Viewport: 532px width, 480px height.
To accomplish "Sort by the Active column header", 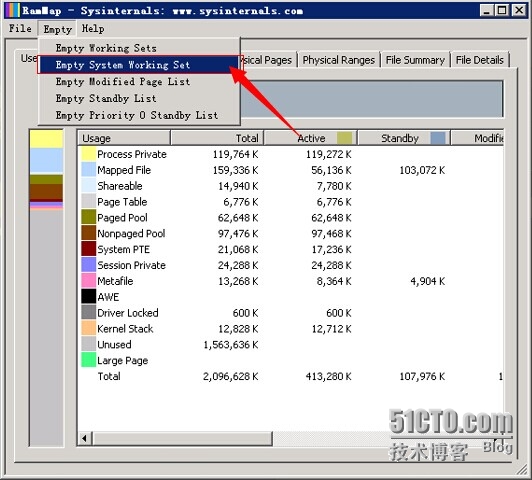I will (310, 138).
